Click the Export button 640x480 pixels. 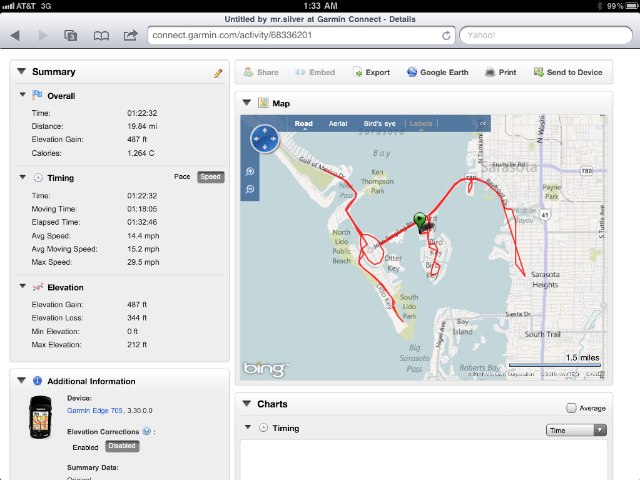pyautogui.click(x=371, y=73)
